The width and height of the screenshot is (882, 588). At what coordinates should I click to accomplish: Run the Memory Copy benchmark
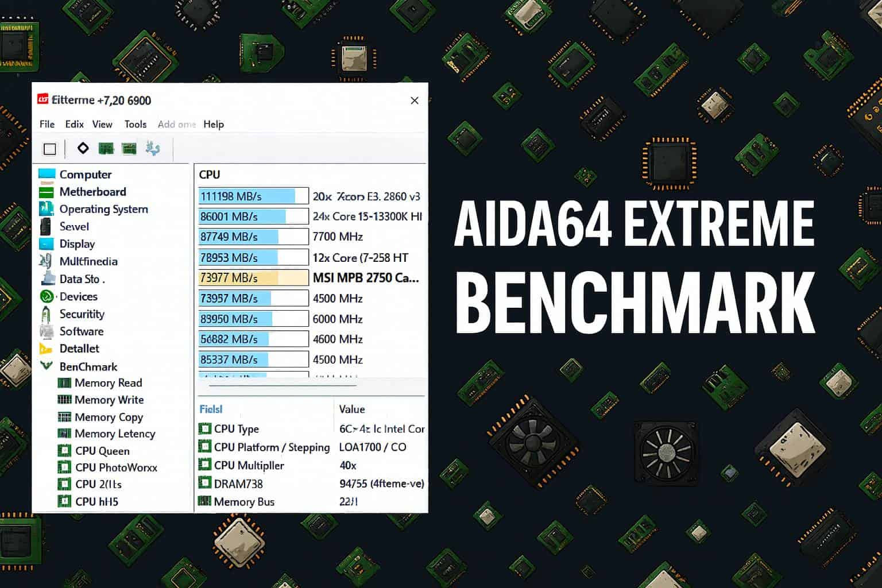[65, 417]
